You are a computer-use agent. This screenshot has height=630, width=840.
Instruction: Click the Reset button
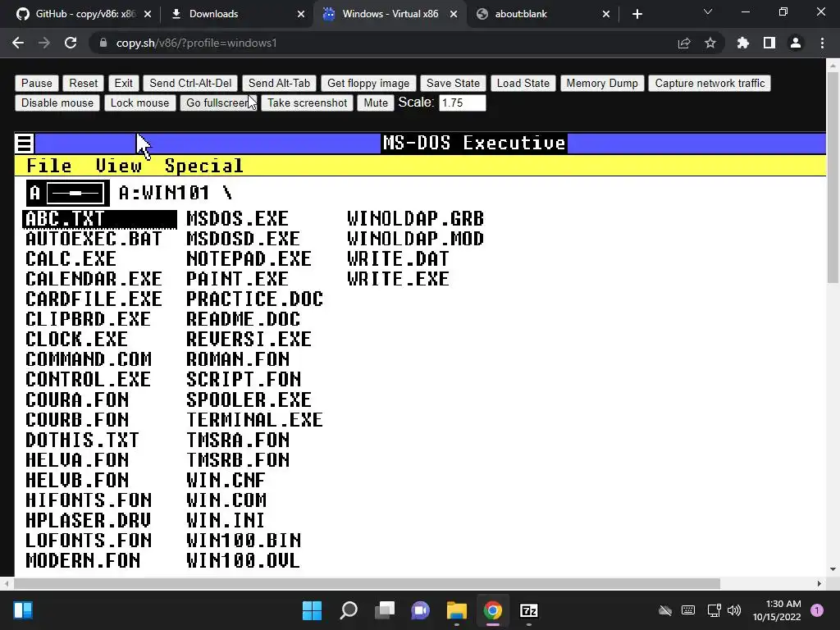[84, 83]
